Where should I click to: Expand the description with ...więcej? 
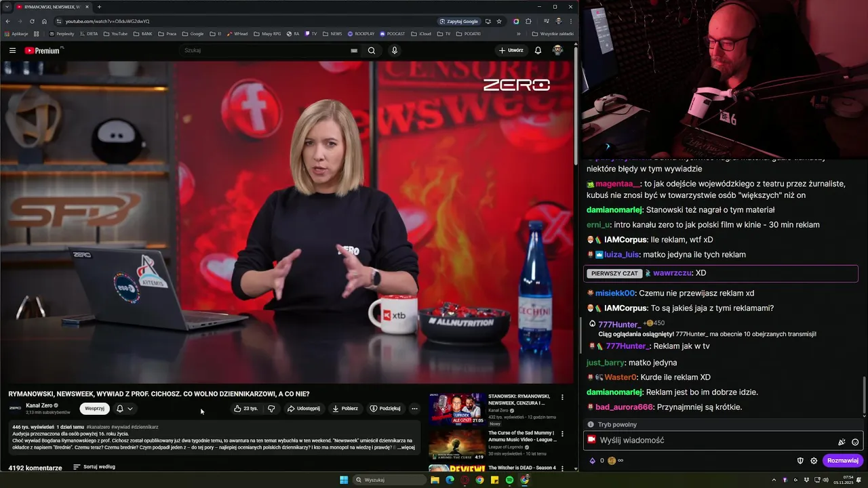[408, 447]
